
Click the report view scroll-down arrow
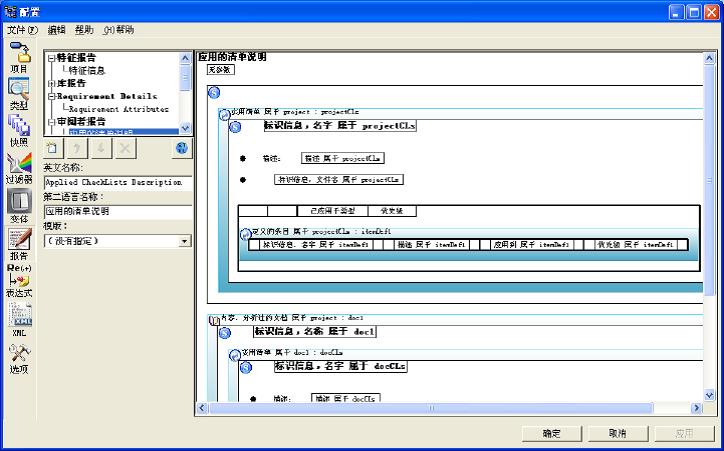pos(709,395)
